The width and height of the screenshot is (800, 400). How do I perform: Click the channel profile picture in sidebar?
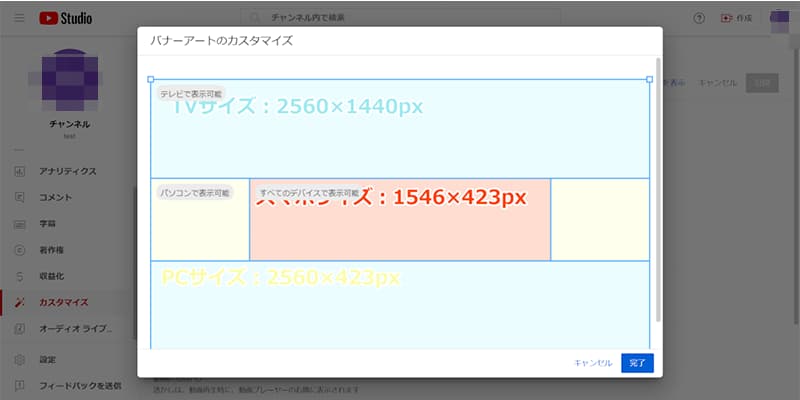pyautogui.click(x=69, y=80)
